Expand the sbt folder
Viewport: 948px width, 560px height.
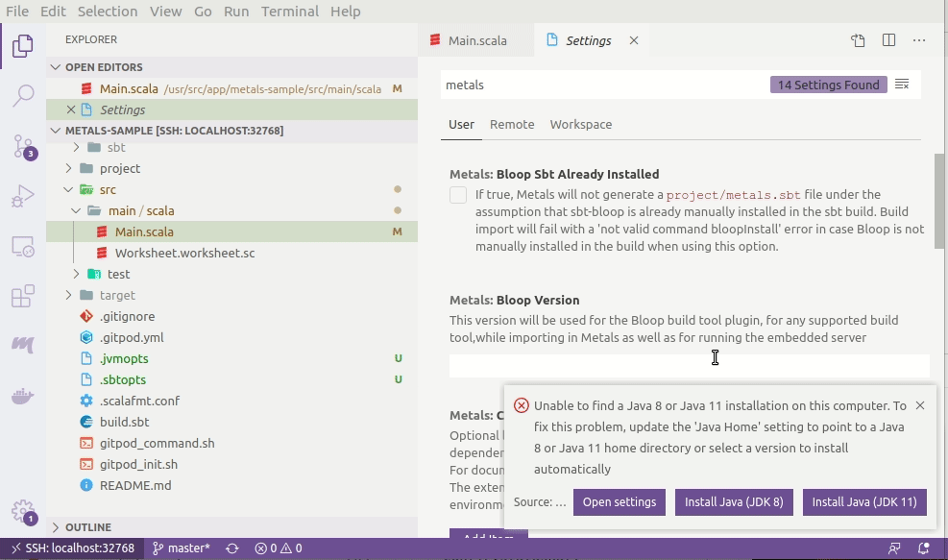(x=76, y=147)
